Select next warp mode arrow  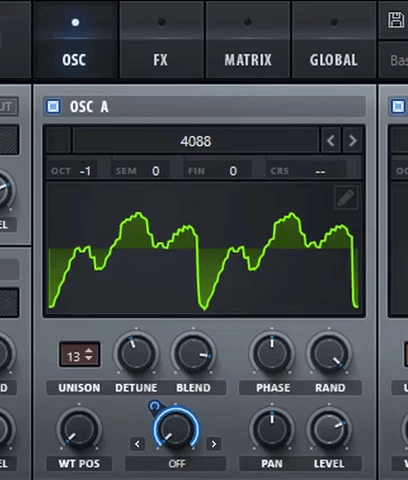pyautogui.click(x=214, y=444)
